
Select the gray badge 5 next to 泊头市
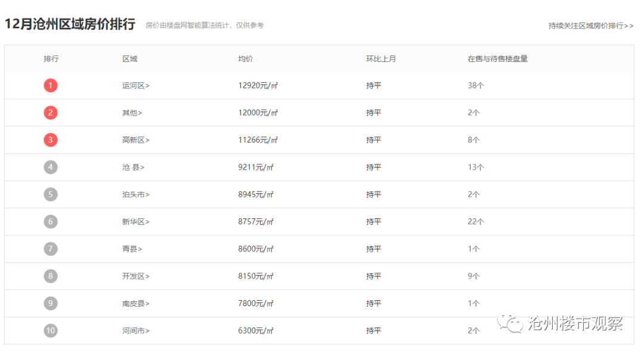coord(51,194)
